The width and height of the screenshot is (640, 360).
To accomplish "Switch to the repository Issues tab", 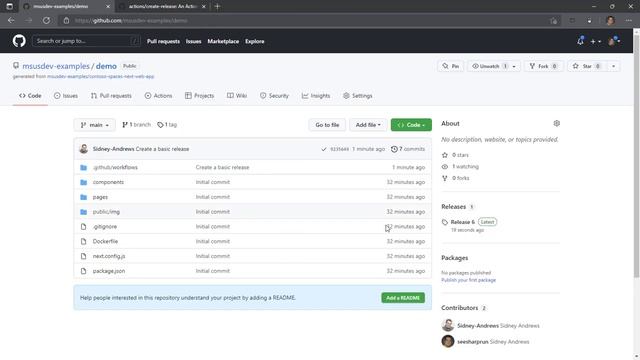I will tap(66, 96).
